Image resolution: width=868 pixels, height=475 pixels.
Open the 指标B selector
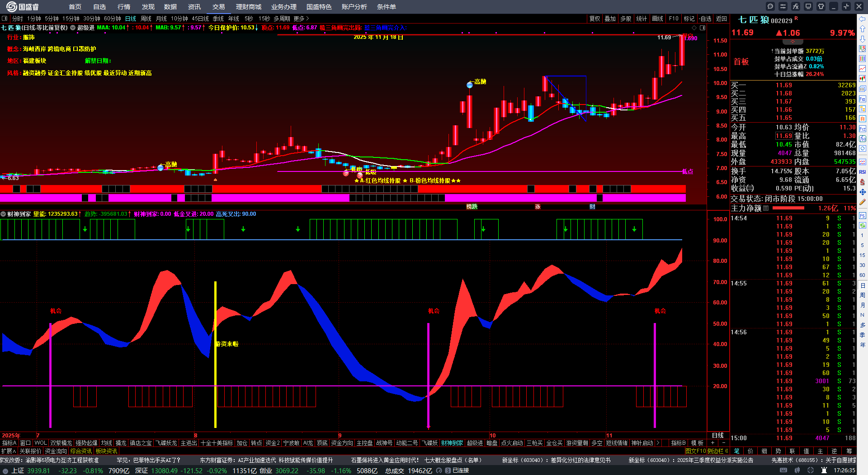pos(679,443)
